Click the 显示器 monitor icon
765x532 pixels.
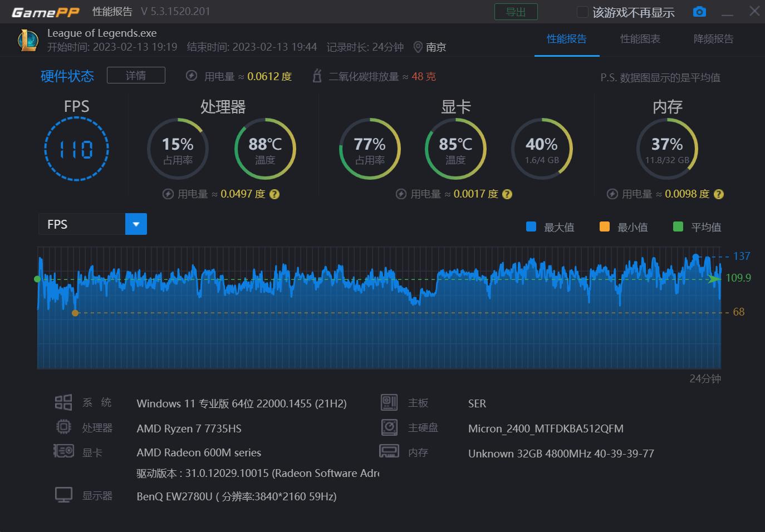tap(63, 494)
